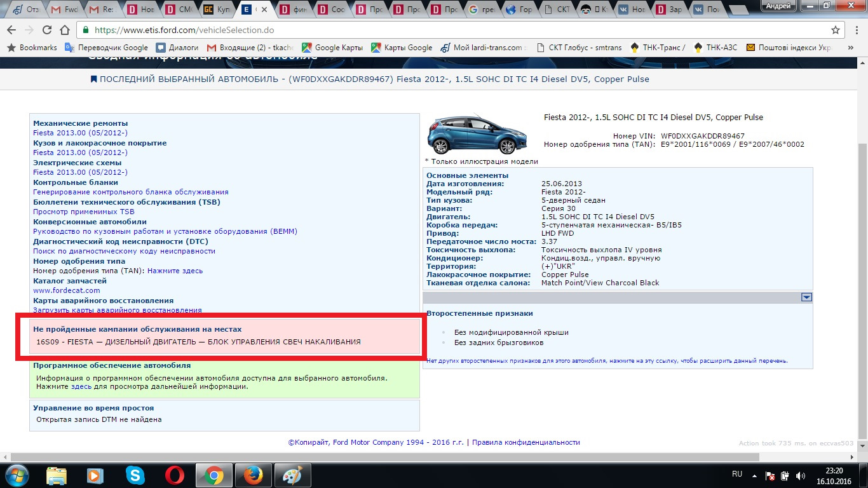Switch to the Соо tab
The width and height of the screenshot is (868, 488).
(331, 10)
